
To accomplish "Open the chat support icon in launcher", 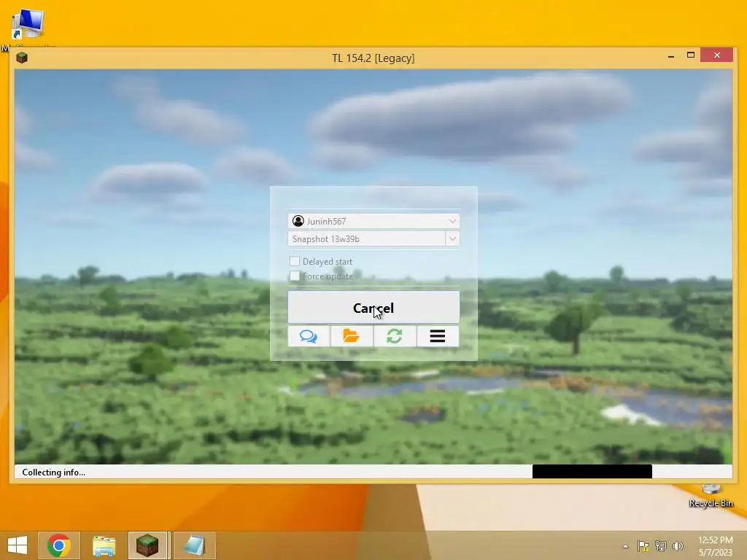I will pyautogui.click(x=309, y=336).
